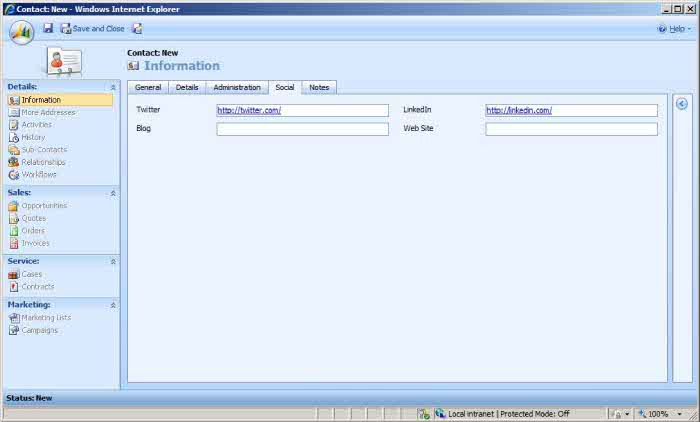Open the Administration tab
Image resolution: width=700 pixels, height=422 pixels.
237,88
